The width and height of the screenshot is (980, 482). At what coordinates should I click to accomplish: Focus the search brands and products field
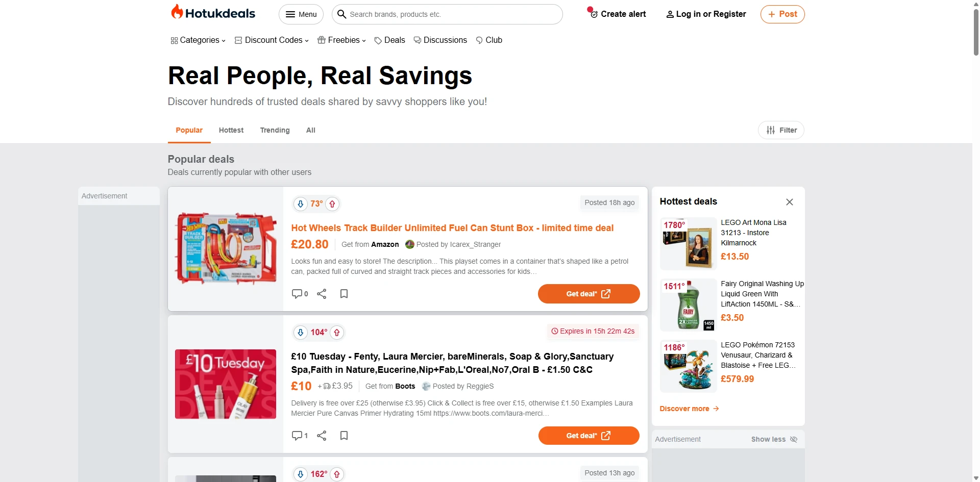pyautogui.click(x=447, y=14)
